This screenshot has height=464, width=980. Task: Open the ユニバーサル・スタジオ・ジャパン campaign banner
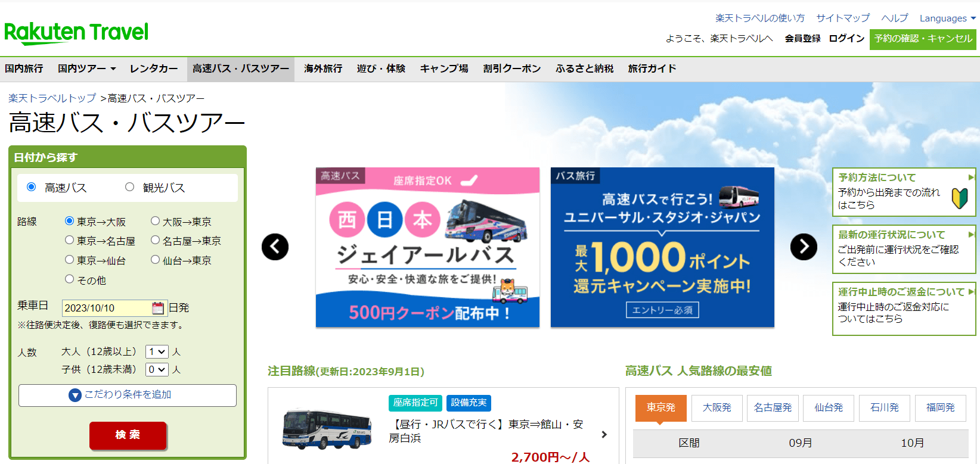coord(662,247)
